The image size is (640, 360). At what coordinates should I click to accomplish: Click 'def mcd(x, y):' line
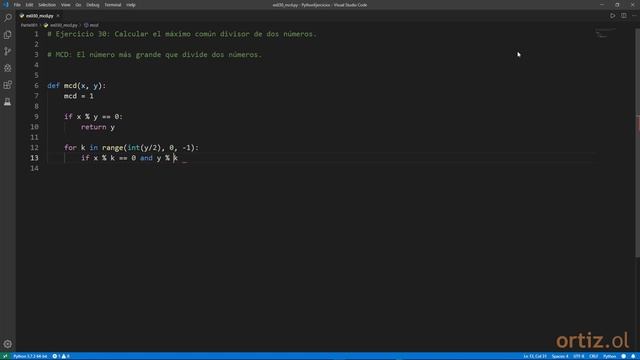pyautogui.click(x=76, y=86)
